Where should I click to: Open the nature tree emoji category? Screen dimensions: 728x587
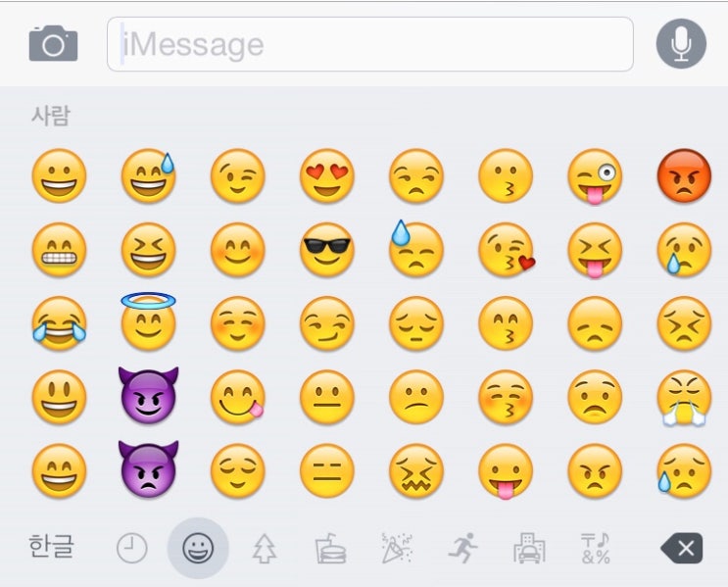pos(265,549)
